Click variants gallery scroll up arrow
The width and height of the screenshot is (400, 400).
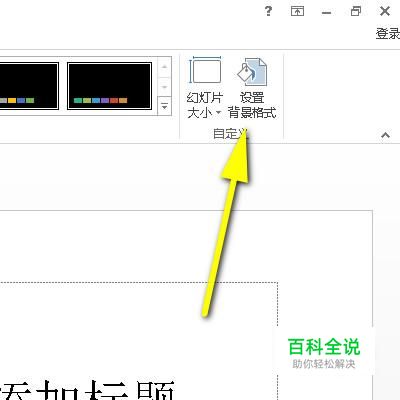pyautogui.click(x=164, y=67)
